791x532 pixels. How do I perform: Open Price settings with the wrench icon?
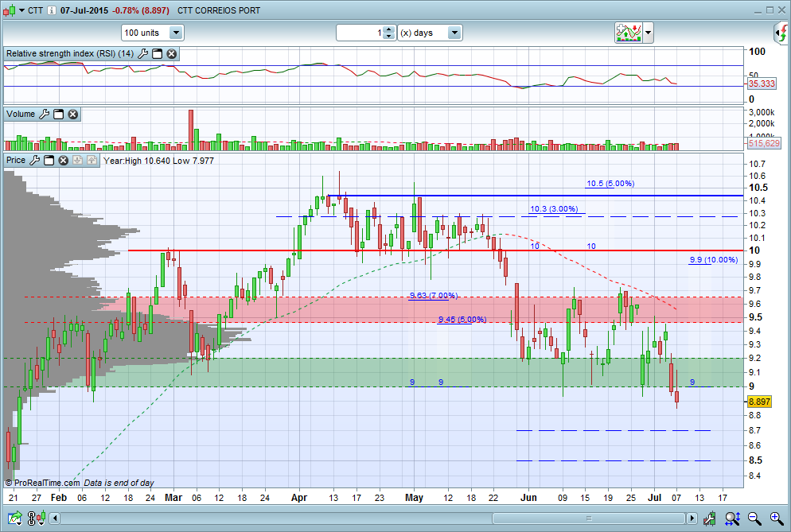click(x=34, y=161)
